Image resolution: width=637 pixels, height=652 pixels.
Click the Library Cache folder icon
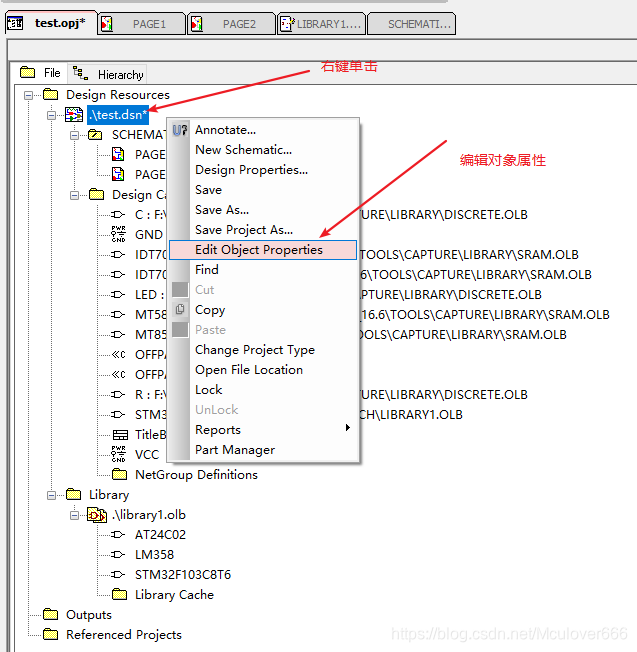119,595
